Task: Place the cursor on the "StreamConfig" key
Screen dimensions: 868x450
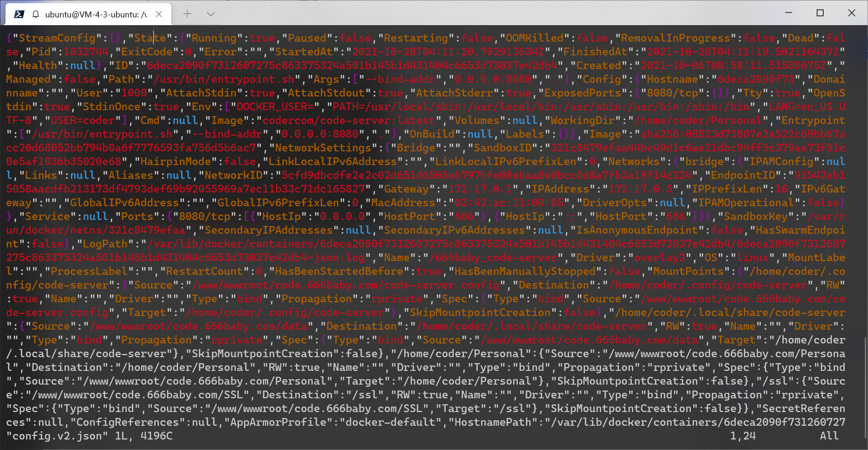Action: pos(57,38)
